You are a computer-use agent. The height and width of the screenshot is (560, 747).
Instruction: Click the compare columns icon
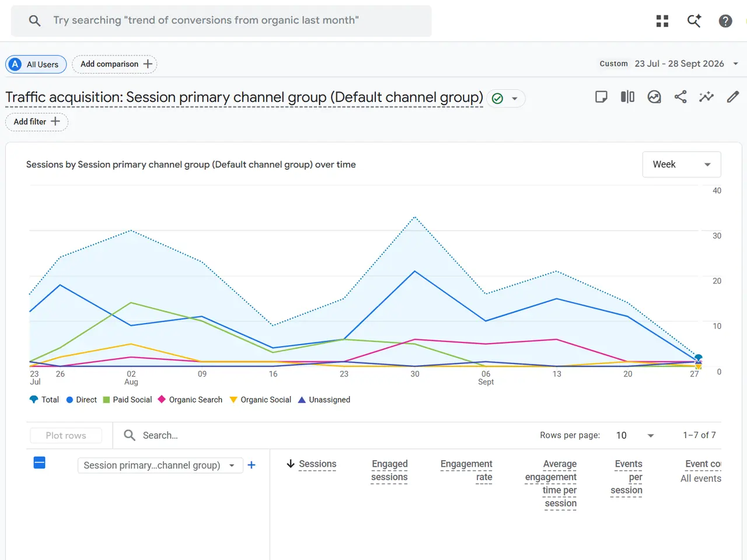[x=627, y=97]
